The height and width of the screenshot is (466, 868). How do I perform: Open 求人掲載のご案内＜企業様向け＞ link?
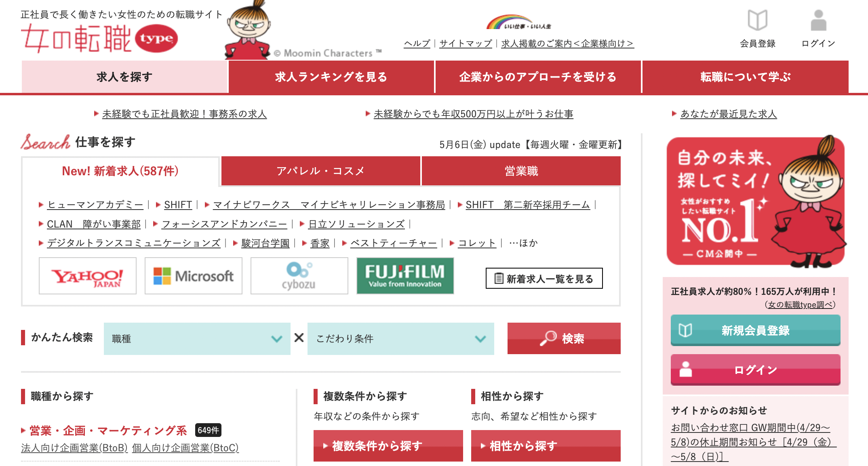[568, 43]
